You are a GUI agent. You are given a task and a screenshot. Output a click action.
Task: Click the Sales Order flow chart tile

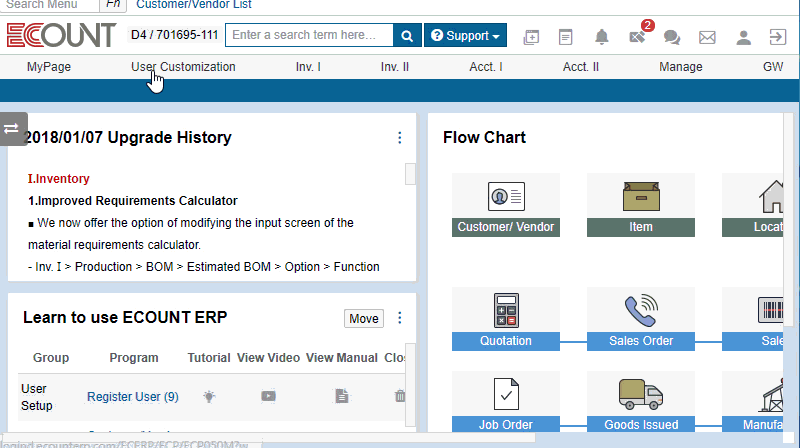(x=641, y=319)
